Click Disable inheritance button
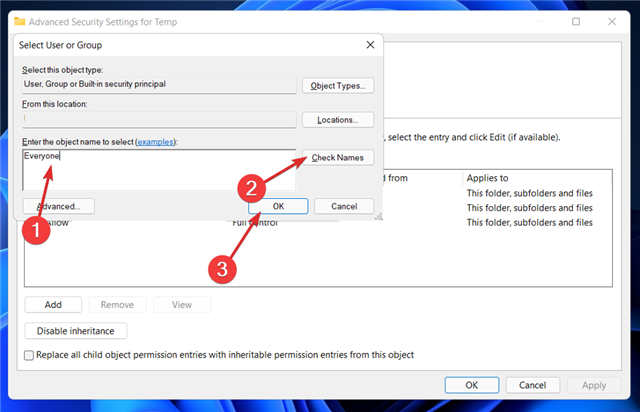This screenshot has height=412, width=640. pos(76,331)
